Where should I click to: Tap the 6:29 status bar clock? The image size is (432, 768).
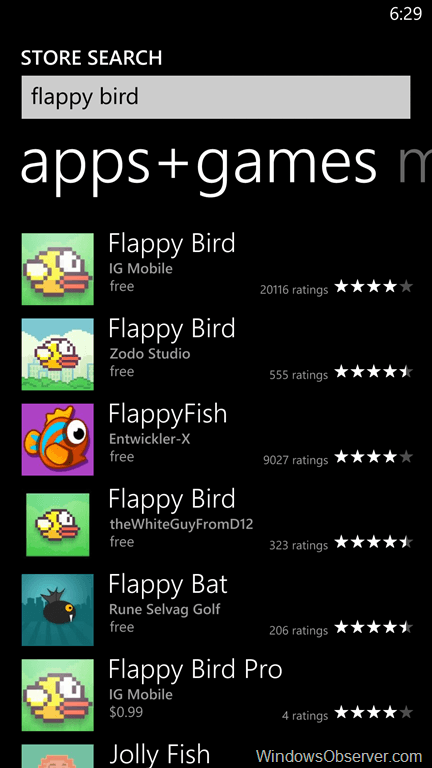pos(406,14)
